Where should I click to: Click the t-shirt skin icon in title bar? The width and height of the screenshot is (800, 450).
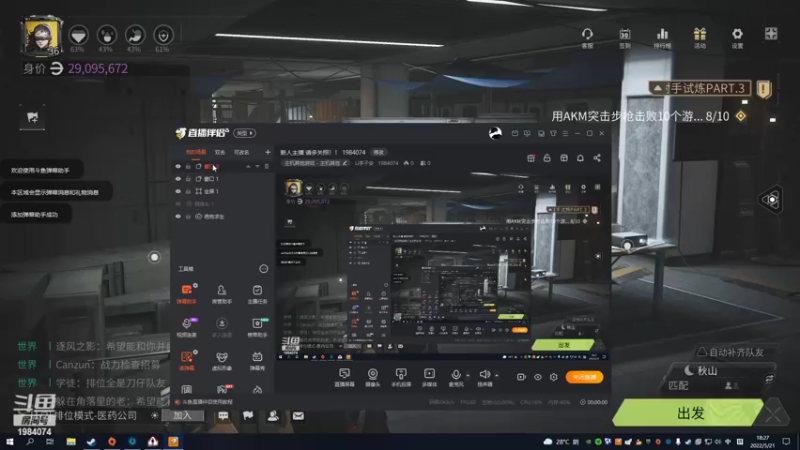pyautogui.click(x=553, y=133)
